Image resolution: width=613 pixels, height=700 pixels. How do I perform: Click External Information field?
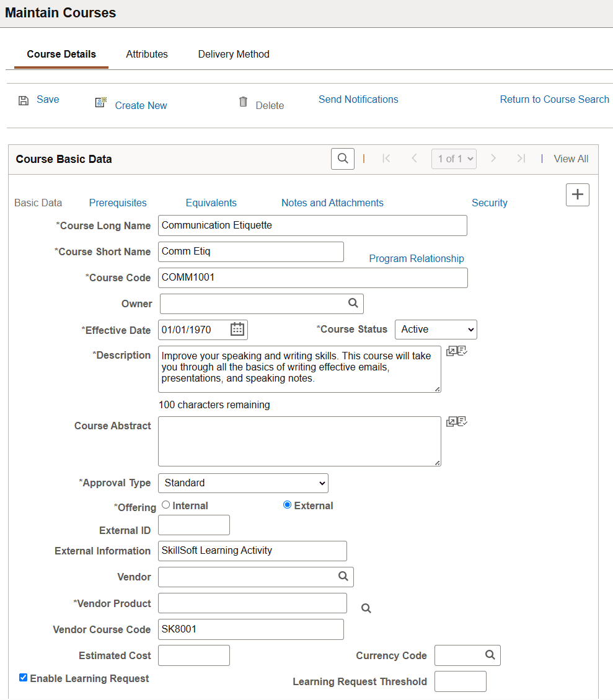[x=252, y=551]
